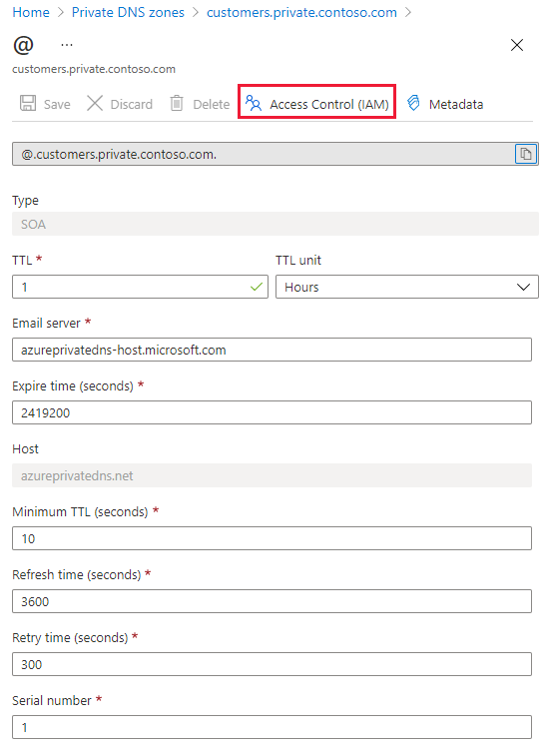Click the Metadata tag icon
Viewport: 550px width, 756px height.
413,103
